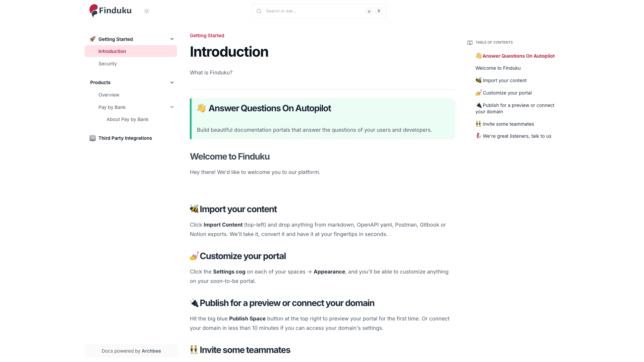This screenshot has height=362, width=644.
Task: Open the Security page in sidebar
Action: (x=107, y=63)
